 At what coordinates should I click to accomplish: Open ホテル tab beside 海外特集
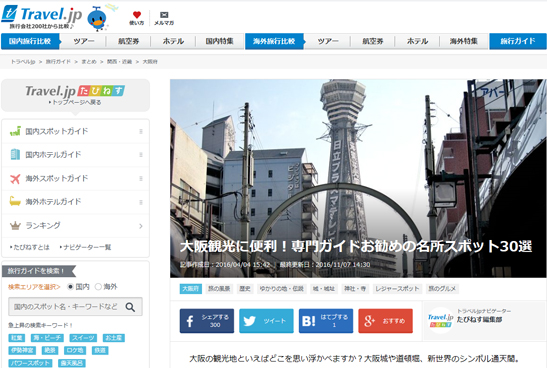(x=417, y=41)
